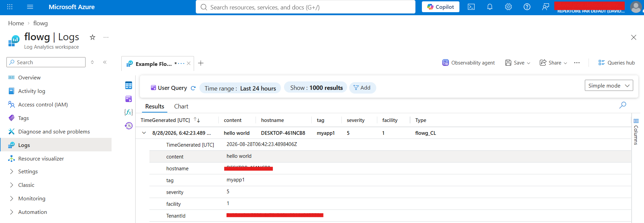Change Time range Last 24 hours
644x223 pixels.
point(240,88)
